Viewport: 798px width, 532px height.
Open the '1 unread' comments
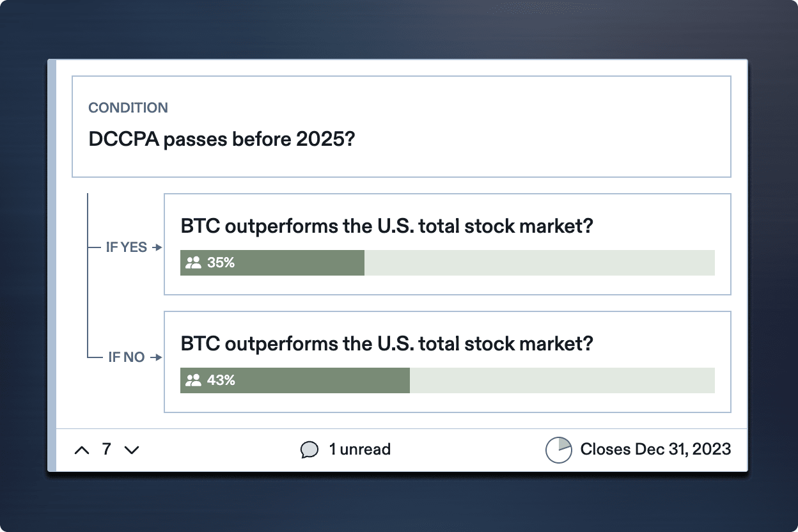[x=359, y=450]
